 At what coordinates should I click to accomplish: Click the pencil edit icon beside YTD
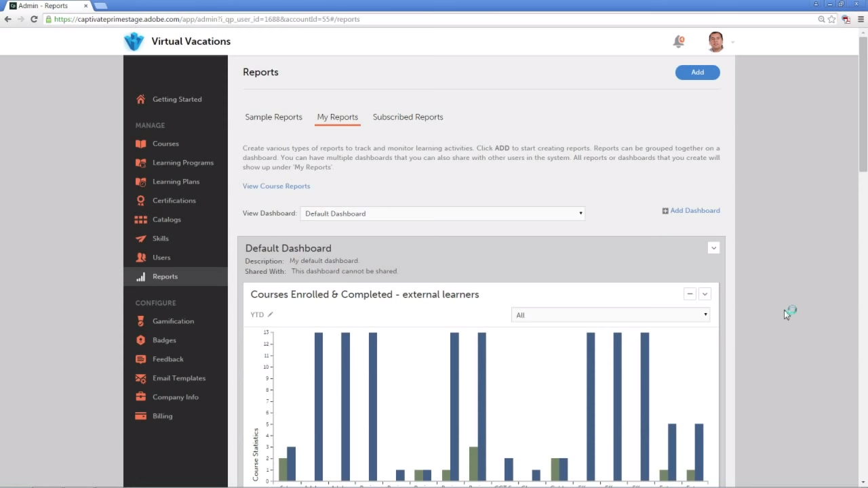pos(270,314)
